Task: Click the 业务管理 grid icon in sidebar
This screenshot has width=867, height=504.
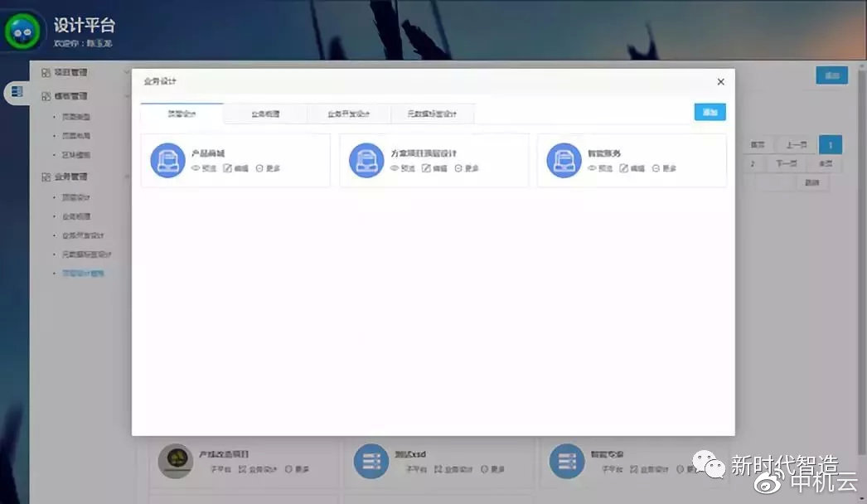Action: pos(46,177)
